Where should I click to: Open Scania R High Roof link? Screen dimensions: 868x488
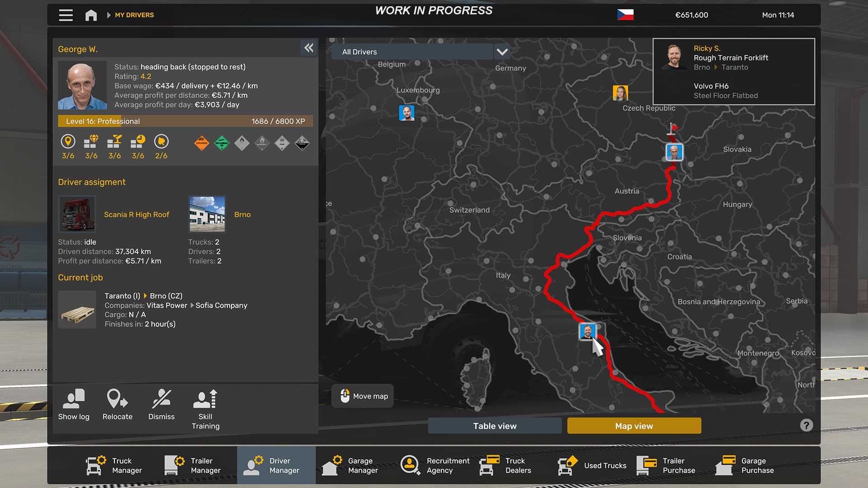pos(137,215)
